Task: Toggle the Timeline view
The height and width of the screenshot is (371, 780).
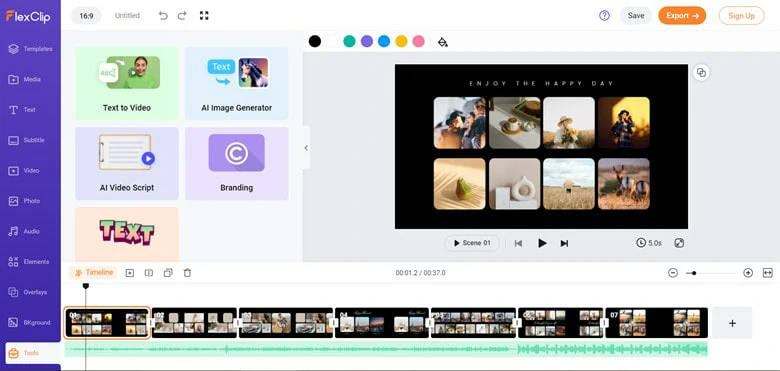Action: (x=94, y=273)
